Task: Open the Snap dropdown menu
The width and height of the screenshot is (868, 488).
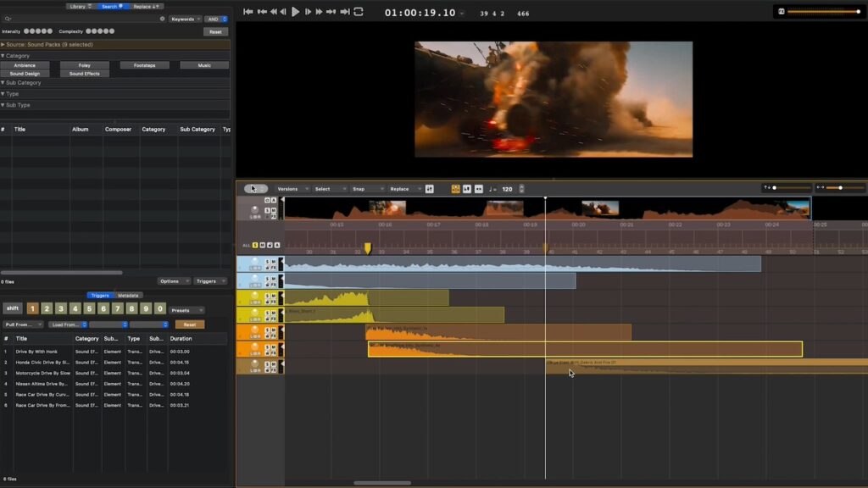Action: coord(368,189)
